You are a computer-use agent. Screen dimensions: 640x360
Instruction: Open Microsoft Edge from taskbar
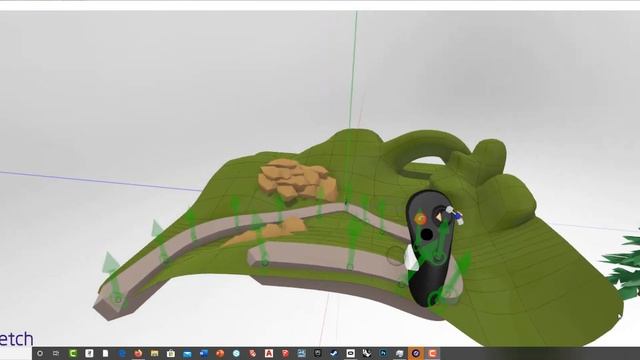tap(122, 353)
